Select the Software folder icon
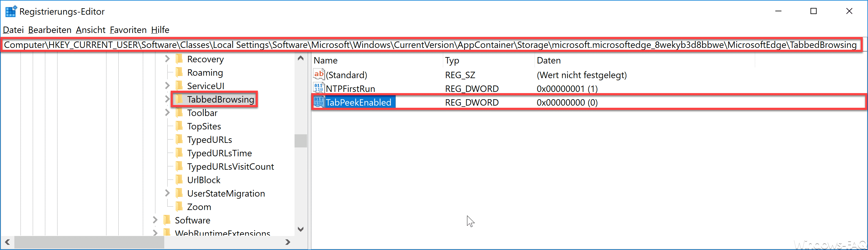 coord(167,220)
